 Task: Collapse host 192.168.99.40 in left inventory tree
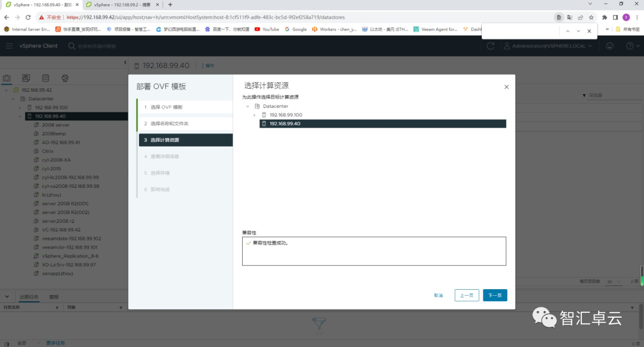click(20, 116)
